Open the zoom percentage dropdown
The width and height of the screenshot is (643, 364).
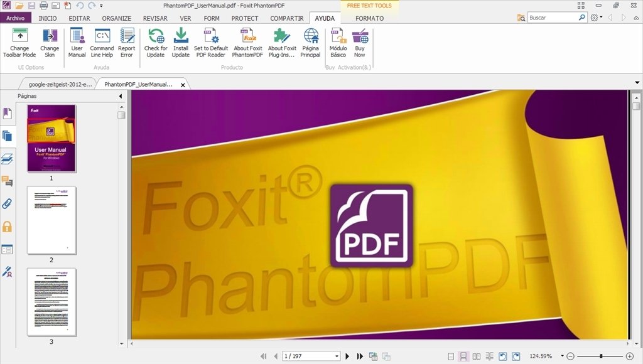point(562,356)
